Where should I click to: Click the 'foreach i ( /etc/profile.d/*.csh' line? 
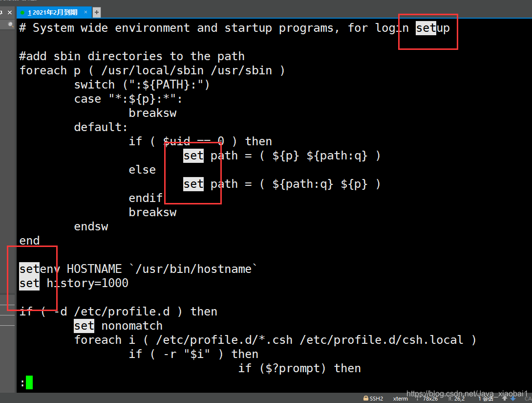pos(275,340)
